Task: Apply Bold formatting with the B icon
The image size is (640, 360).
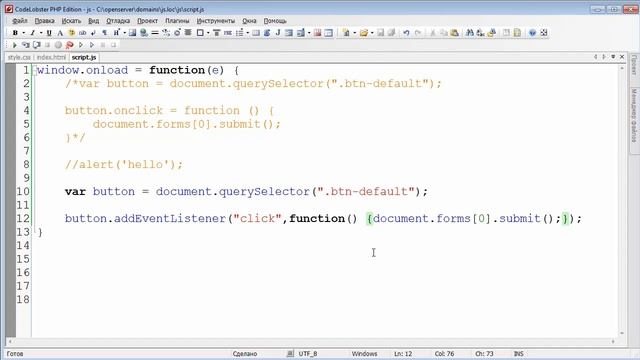Action: coord(15,33)
